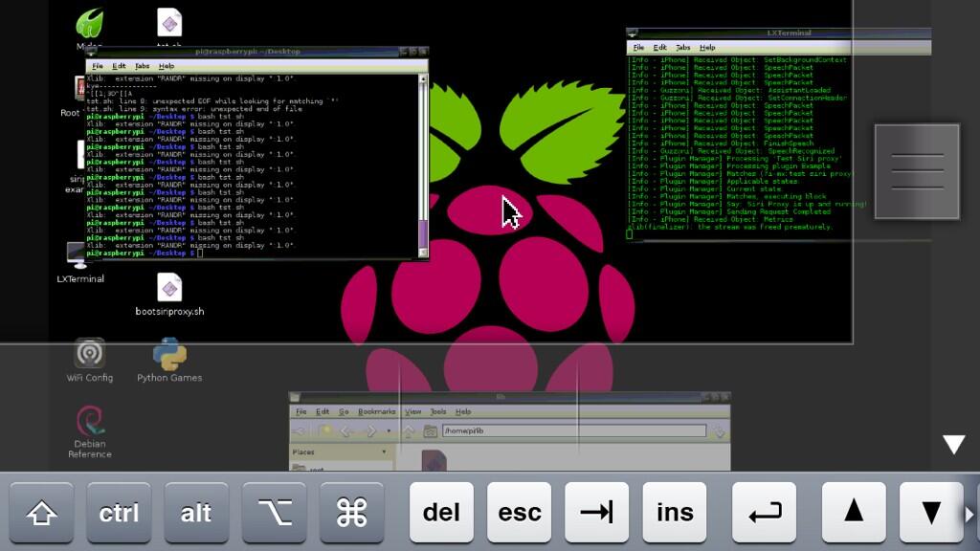
Task: Tap the esc key on the keyboard bar
Action: [x=520, y=513]
